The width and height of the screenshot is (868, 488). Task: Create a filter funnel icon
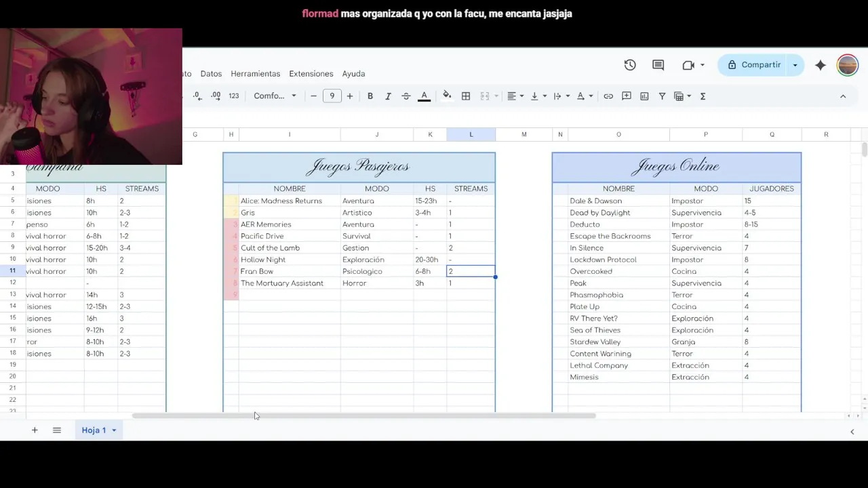click(x=662, y=96)
